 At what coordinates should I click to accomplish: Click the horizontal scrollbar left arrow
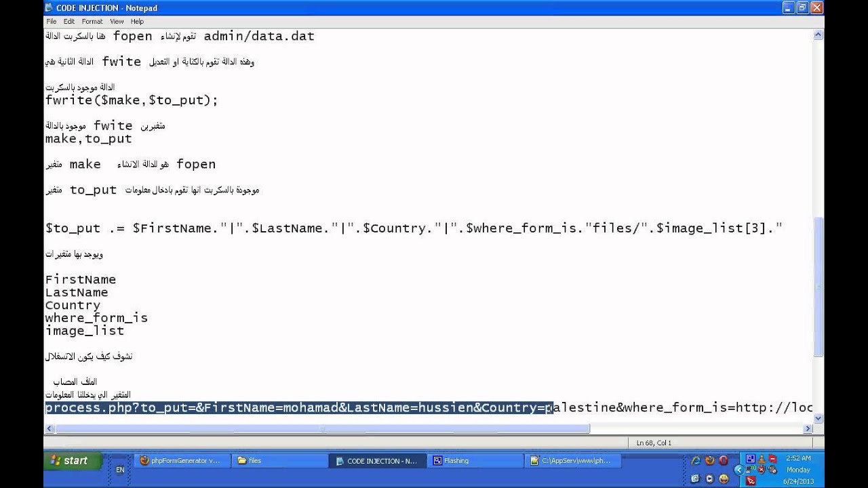pyautogui.click(x=50, y=428)
